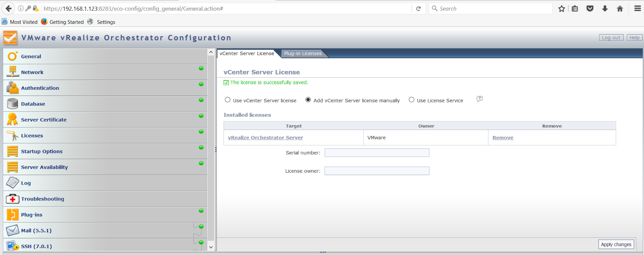644x255 pixels.
Task: Select Add vCenter Server license manually
Action: coord(308,100)
